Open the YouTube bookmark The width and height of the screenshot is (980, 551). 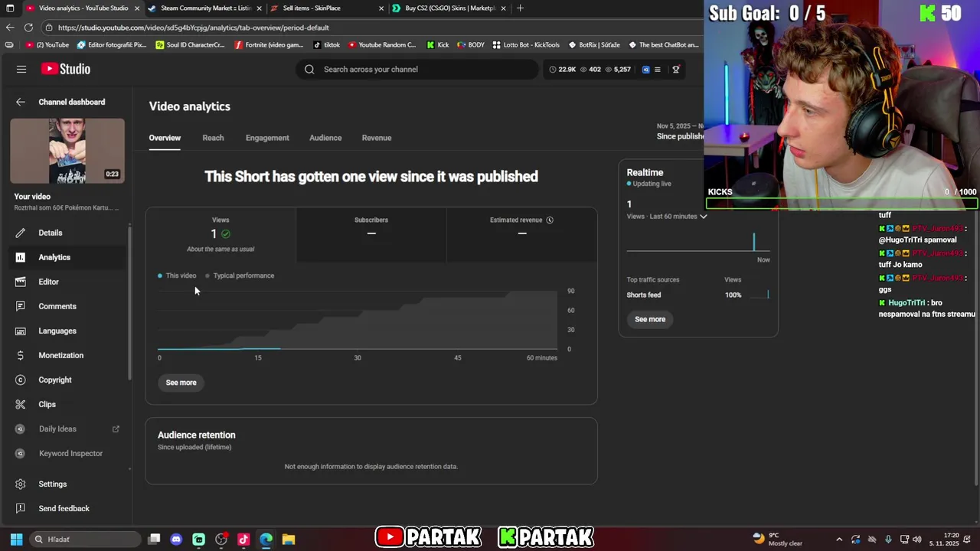[x=47, y=45]
